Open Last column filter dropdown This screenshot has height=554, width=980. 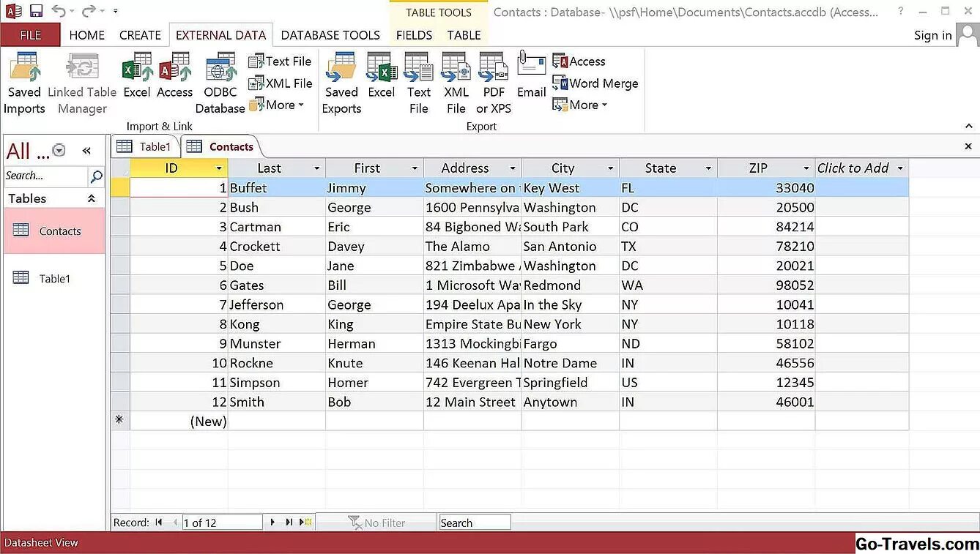pyautogui.click(x=316, y=168)
